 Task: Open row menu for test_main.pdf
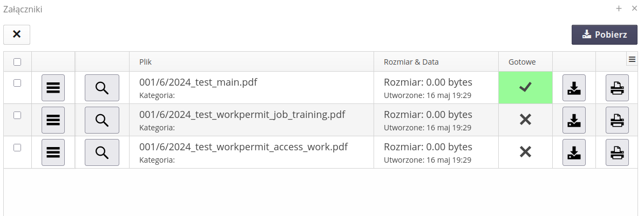pyautogui.click(x=53, y=88)
